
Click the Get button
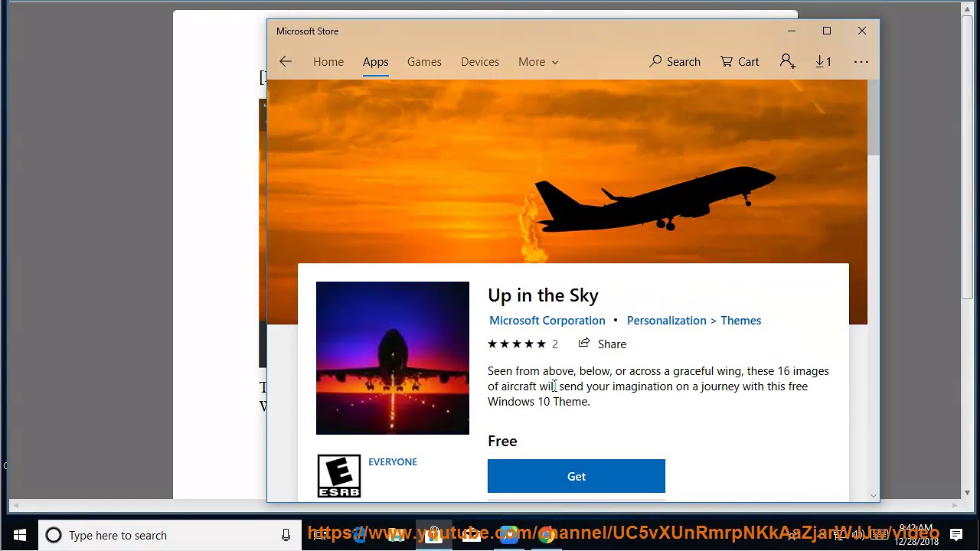[x=577, y=476]
